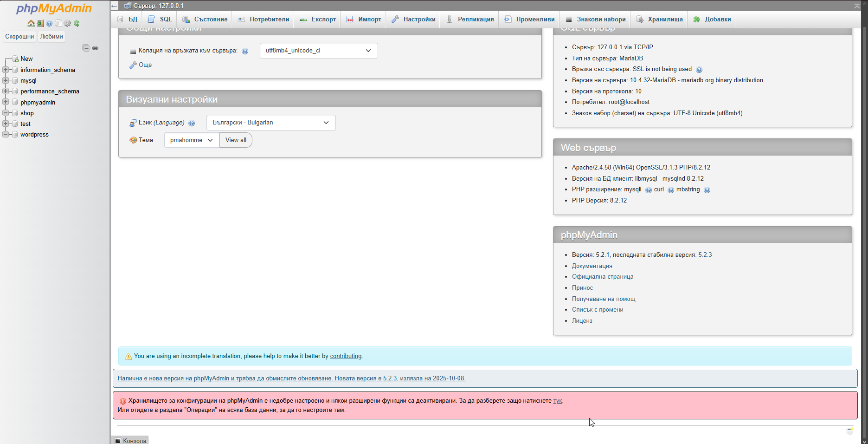The width and height of the screenshot is (868, 444).
Task: Select the shop database in tree
Action: click(x=27, y=113)
